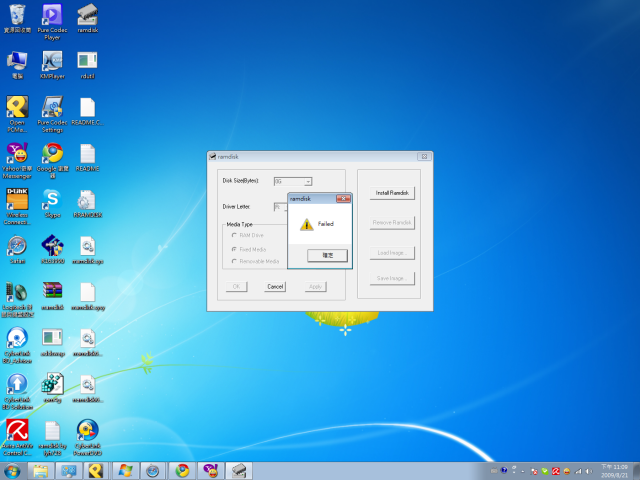Select the RAM Drive radio button

[234, 236]
